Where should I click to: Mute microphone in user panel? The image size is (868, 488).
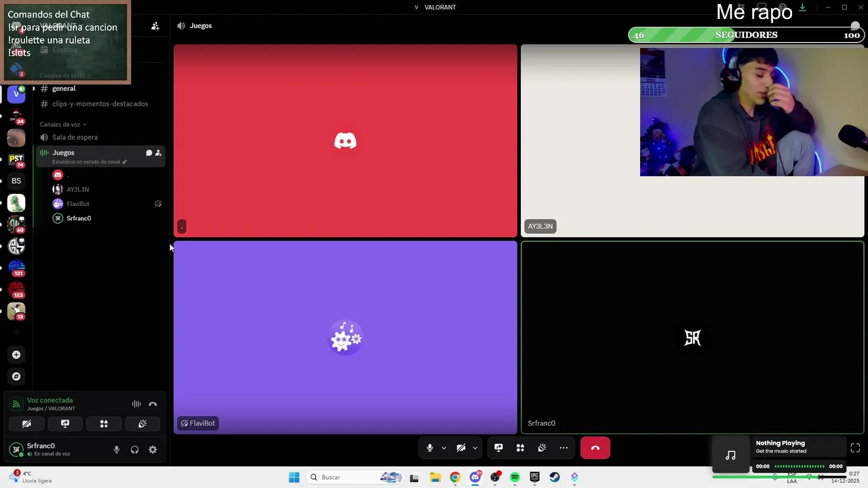point(117,449)
